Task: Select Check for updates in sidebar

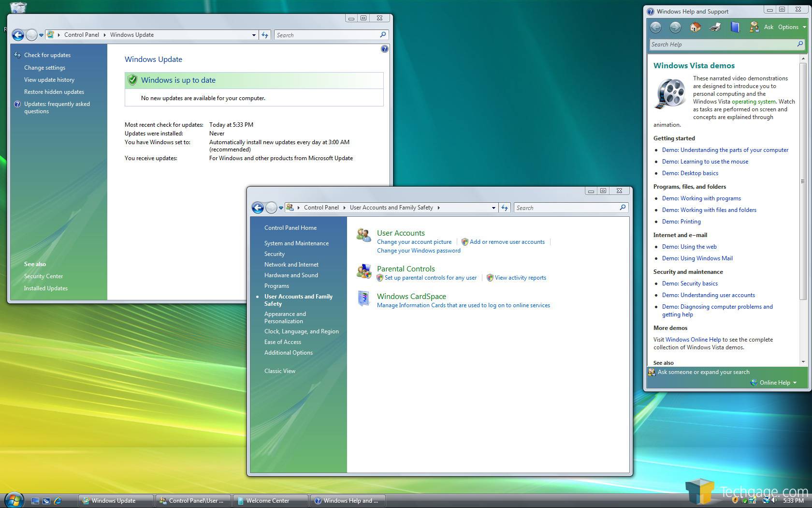Action: [47, 55]
